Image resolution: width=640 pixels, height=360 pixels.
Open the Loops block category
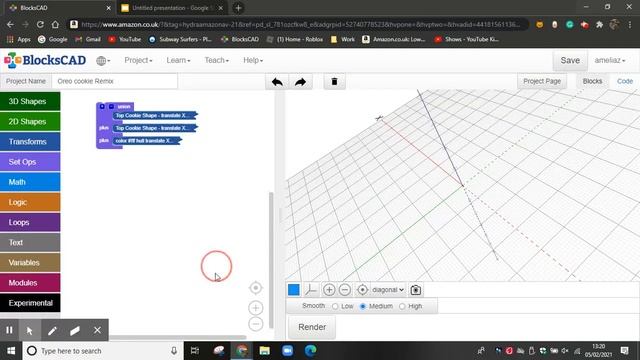point(30,222)
